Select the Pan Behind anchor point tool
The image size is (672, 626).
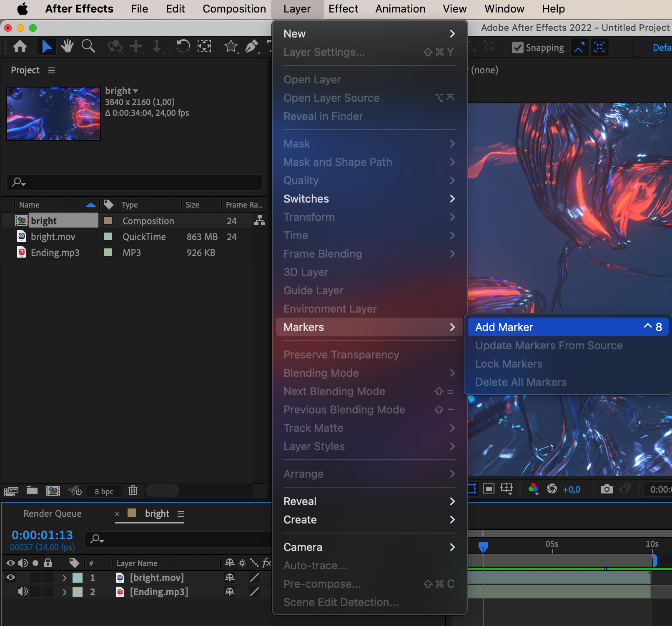(x=204, y=46)
